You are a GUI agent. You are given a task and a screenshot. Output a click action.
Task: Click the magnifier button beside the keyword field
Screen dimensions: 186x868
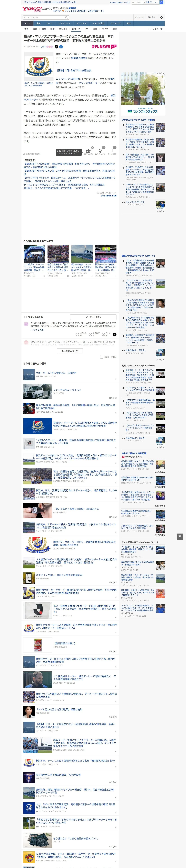click(x=66, y=18)
